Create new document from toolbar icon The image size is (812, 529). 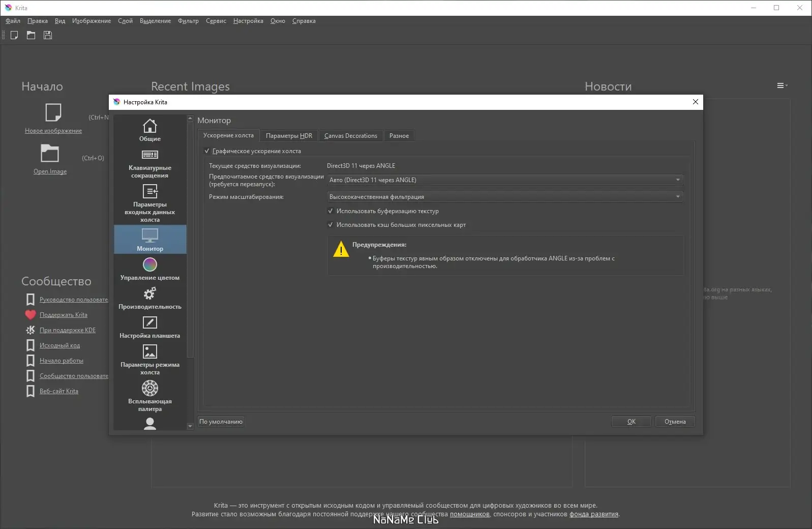14,35
